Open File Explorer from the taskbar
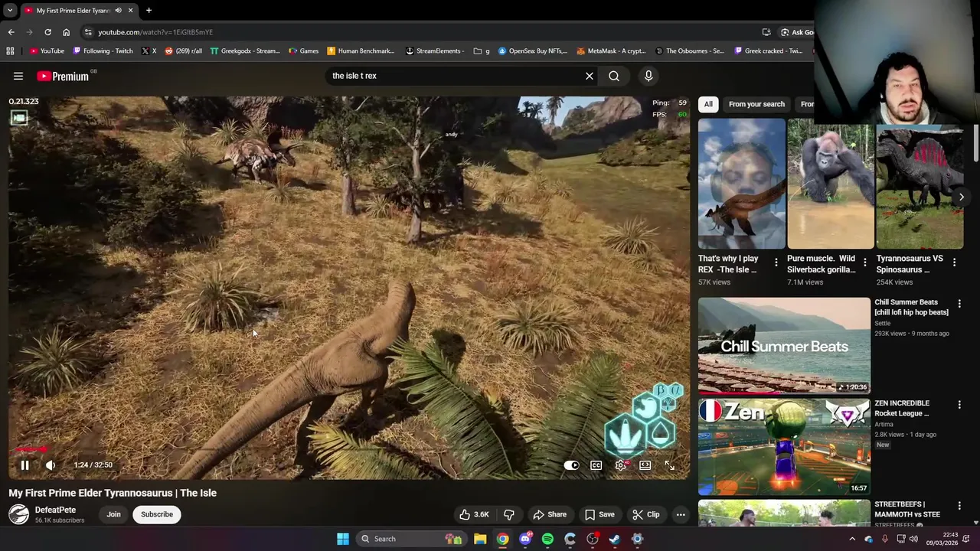The height and width of the screenshot is (551, 980). [480, 539]
